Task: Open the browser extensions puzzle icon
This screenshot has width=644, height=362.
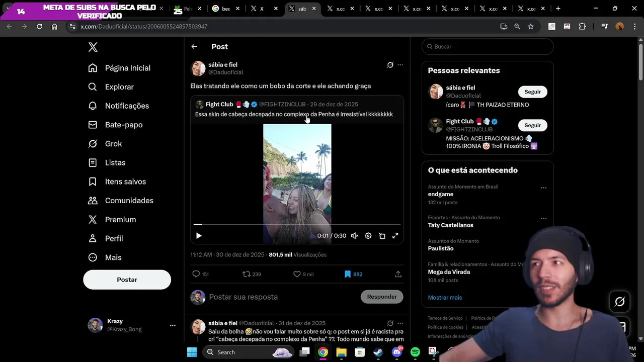Action: [583, 26]
